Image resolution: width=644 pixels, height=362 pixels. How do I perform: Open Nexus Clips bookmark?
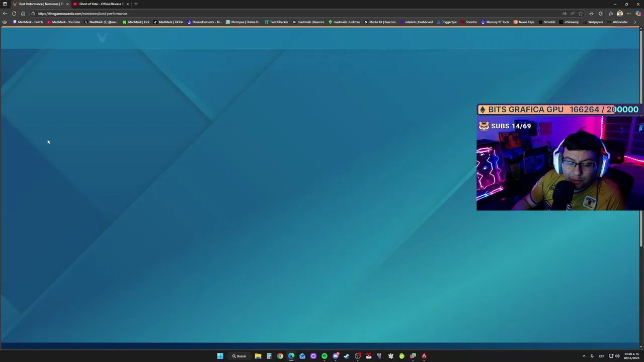(524, 22)
